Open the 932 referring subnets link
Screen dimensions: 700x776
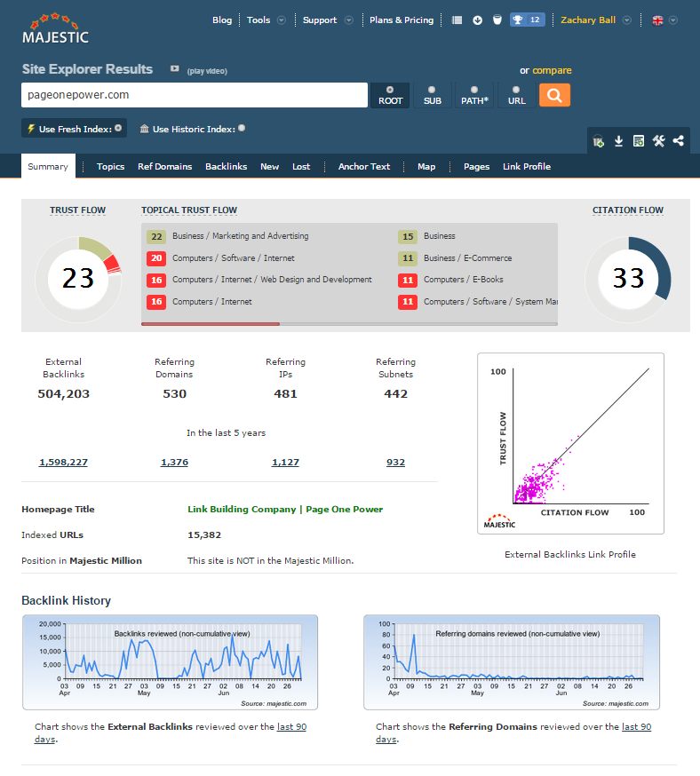[395, 463]
